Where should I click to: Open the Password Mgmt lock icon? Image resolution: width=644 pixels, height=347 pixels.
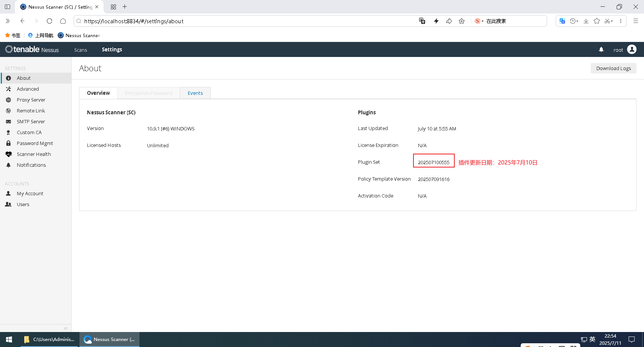[8, 143]
